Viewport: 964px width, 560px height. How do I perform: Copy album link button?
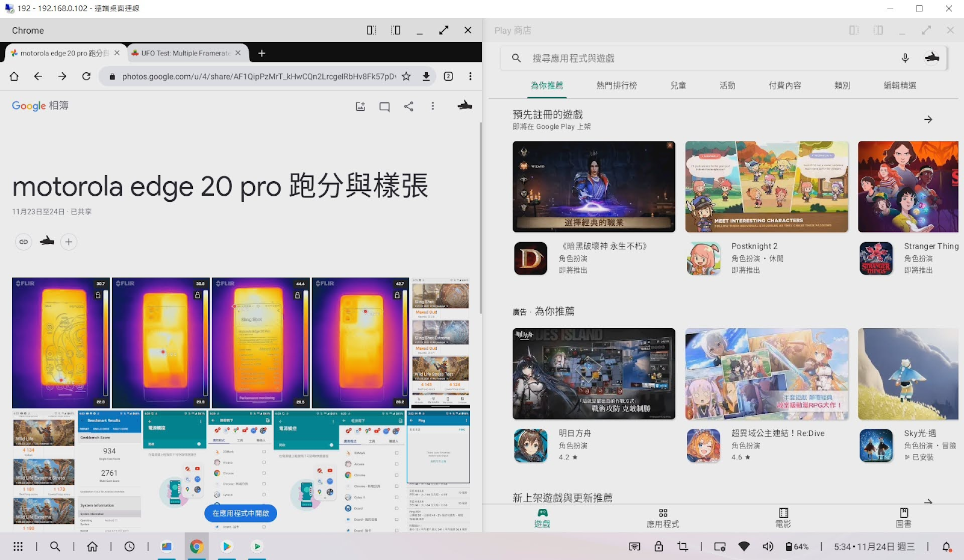(x=23, y=241)
